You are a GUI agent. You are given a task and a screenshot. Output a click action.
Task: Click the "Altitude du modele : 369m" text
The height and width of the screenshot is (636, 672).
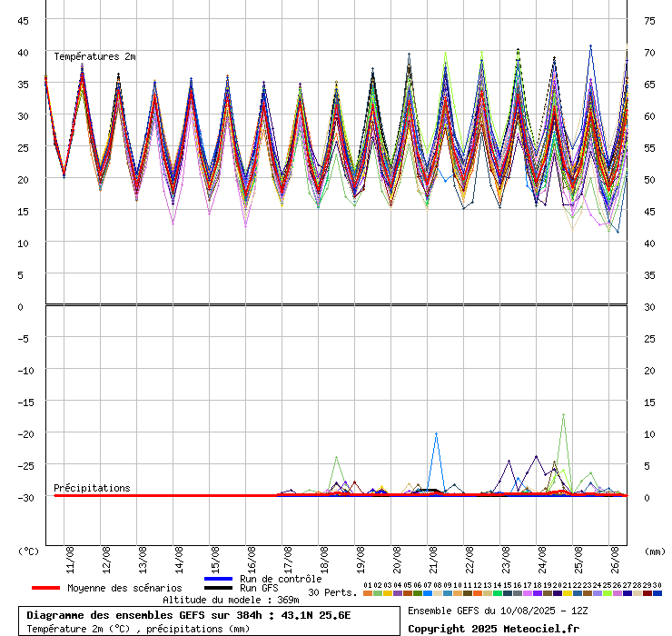pyautogui.click(x=231, y=600)
